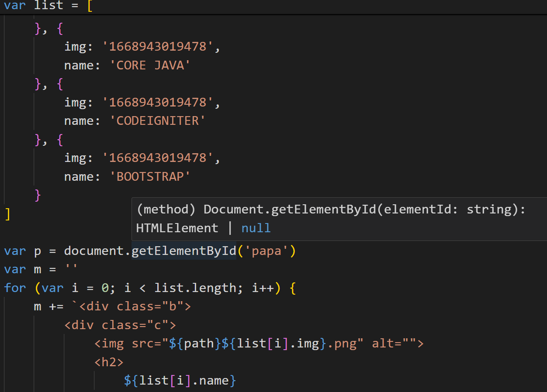Click the closing yellow bracket of list array
The height and width of the screenshot is (392, 547).
tap(7, 214)
